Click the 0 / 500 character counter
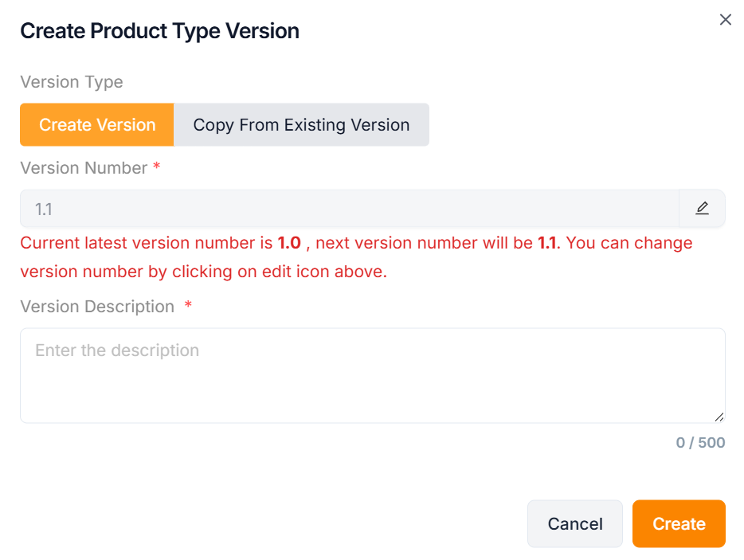Image resolution: width=744 pixels, height=560 pixels. [x=700, y=443]
